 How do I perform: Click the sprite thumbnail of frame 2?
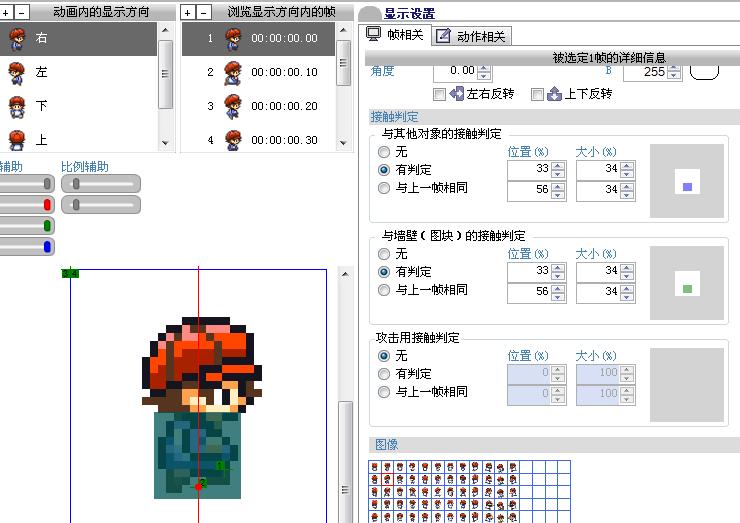pos(233,73)
